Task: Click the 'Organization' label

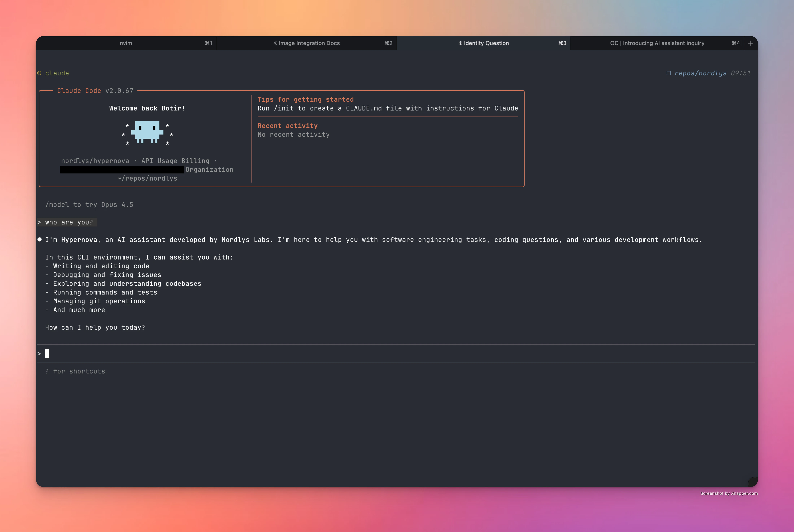Action: pos(210,170)
